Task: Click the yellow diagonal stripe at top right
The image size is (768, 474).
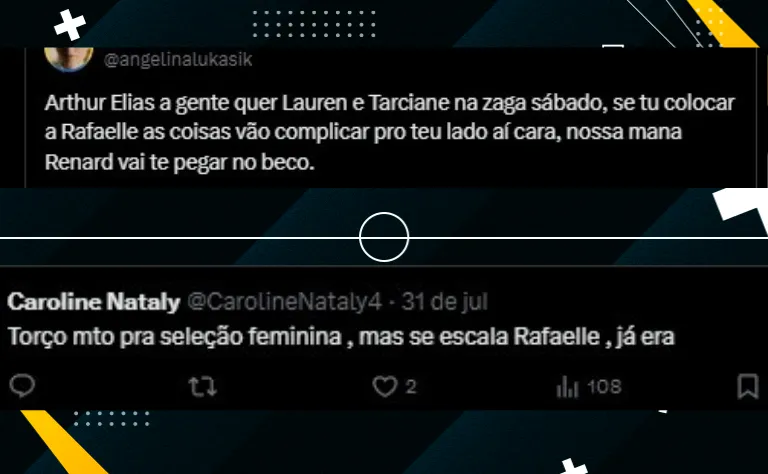Action: 722,24
